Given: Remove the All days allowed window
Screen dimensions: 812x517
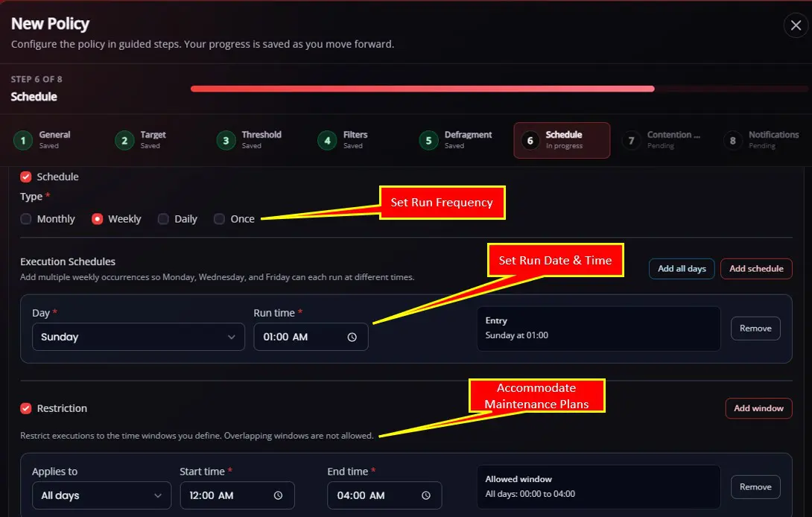Looking at the screenshot, I should pos(755,487).
